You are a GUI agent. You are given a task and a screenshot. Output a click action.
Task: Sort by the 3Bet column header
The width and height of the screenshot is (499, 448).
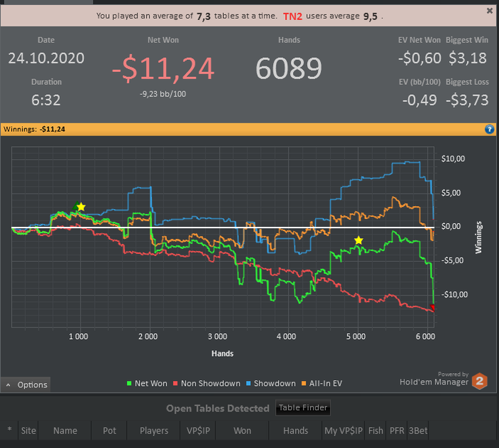(418, 430)
